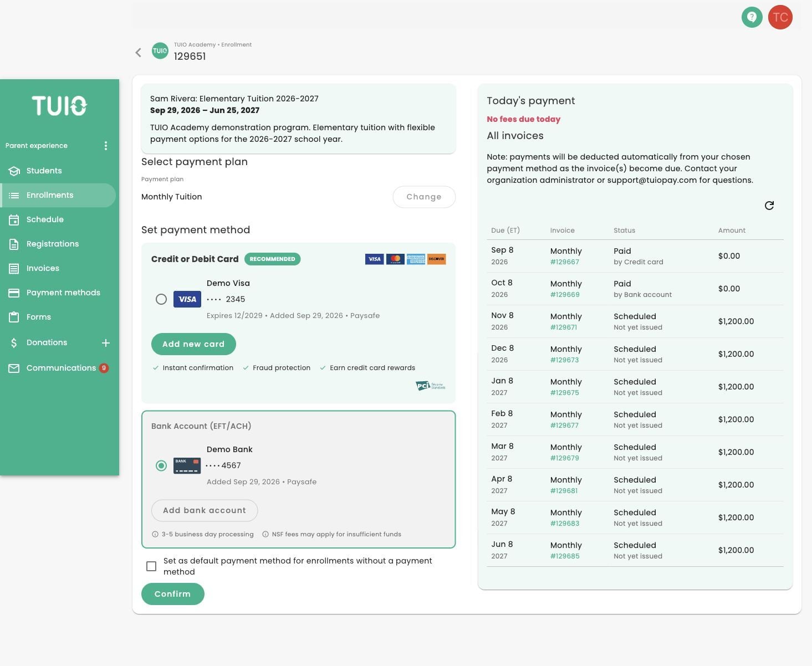Open the Schedule menu item
The image size is (812, 666).
[58, 220]
